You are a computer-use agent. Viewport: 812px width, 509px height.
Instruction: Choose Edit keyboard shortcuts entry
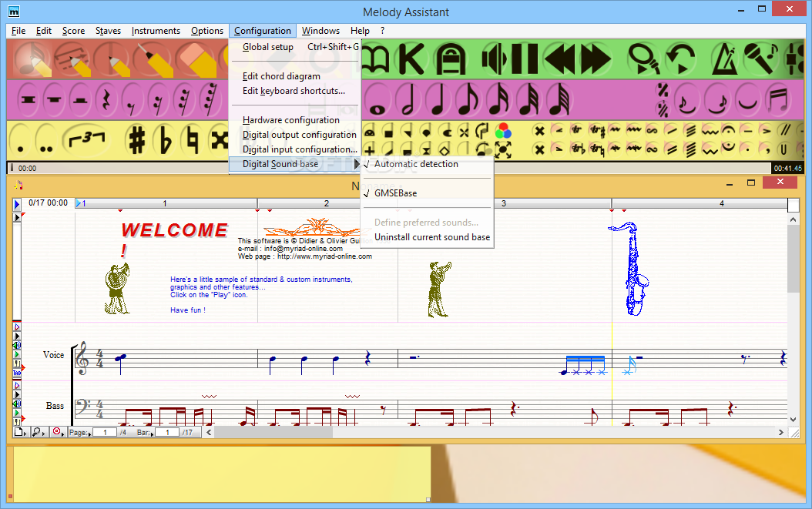(x=294, y=91)
